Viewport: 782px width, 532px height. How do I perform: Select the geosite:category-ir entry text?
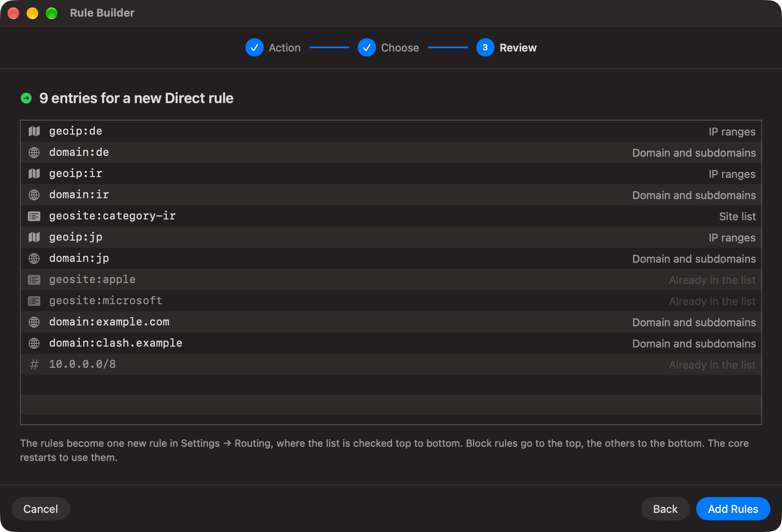click(x=112, y=216)
